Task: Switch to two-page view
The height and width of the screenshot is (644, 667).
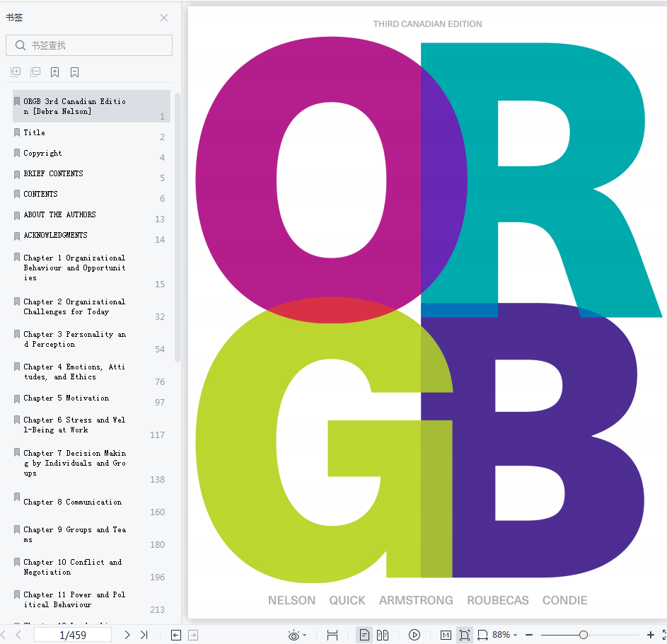Action: pos(383,635)
